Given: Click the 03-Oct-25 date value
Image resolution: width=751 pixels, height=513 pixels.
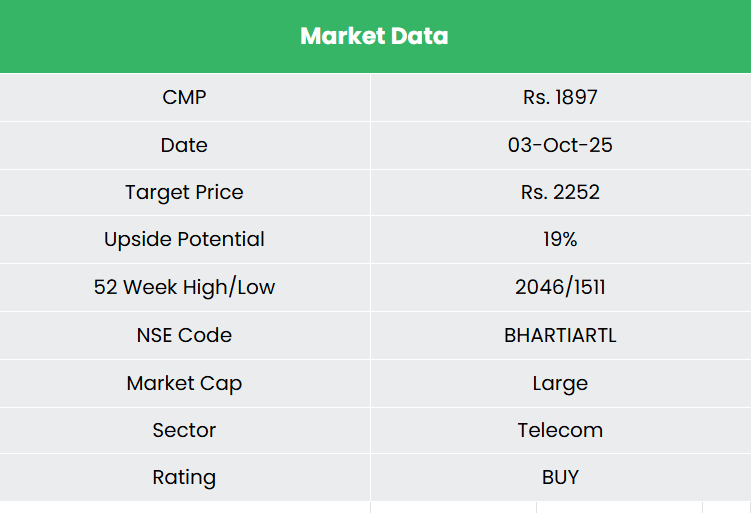Looking at the screenshot, I should pos(560,145).
